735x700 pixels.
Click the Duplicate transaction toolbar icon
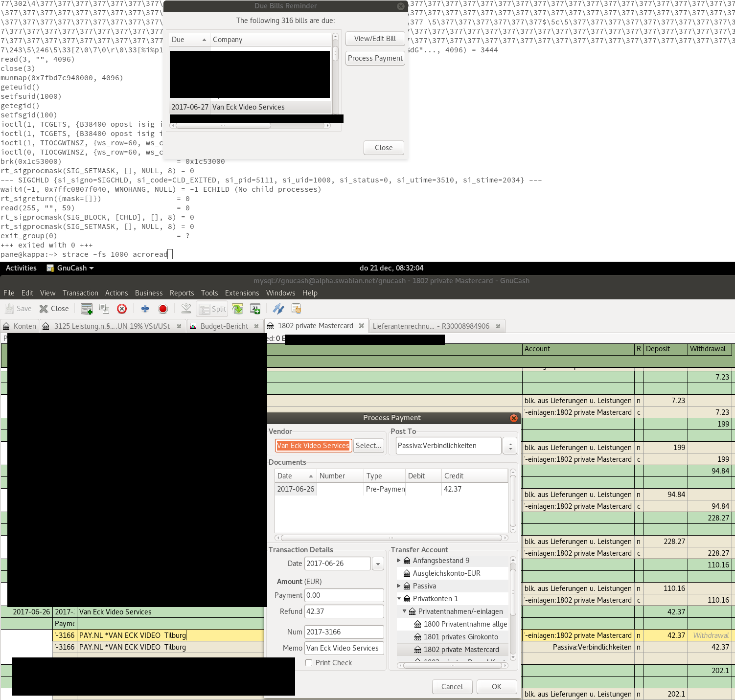pyautogui.click(x=104, y=309)
